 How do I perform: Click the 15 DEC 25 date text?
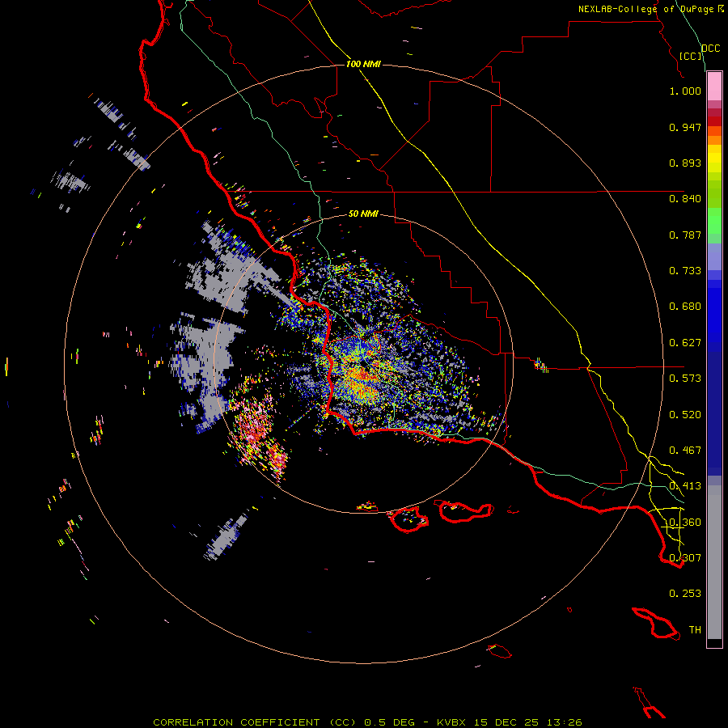point(506,722)
